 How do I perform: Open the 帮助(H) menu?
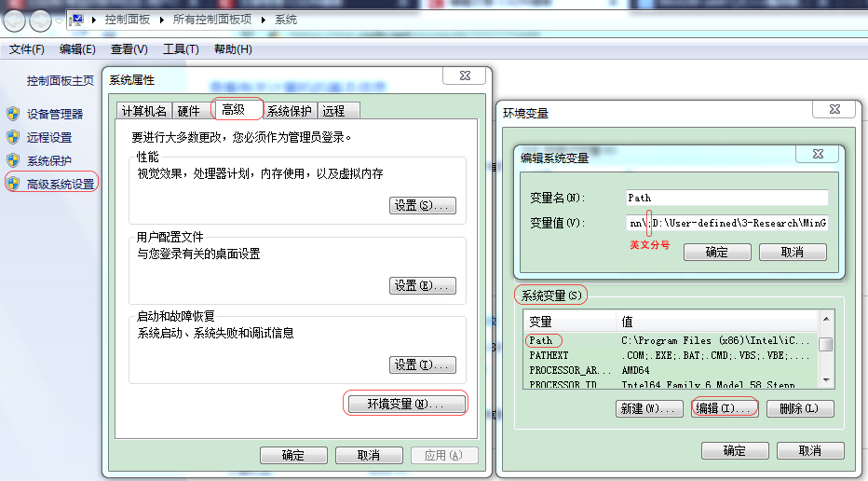pyautogui.click(x=233, y=49)
